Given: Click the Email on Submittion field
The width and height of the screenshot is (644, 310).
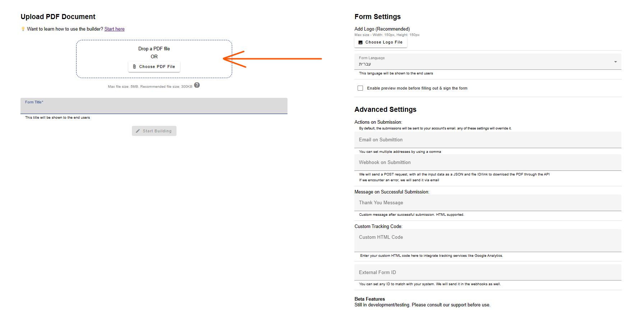Looking at the screenshot, I should (x=487, y=140).
